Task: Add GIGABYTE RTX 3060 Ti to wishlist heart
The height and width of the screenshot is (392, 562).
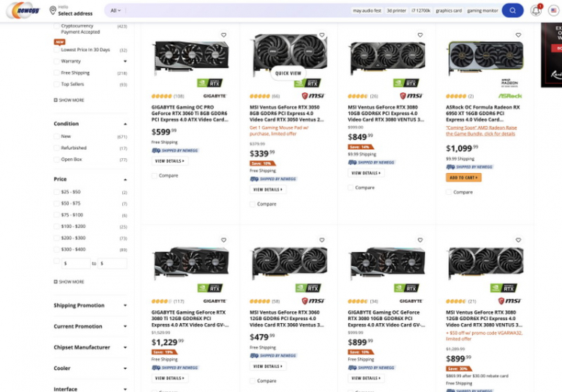Action: click(223, 35)
